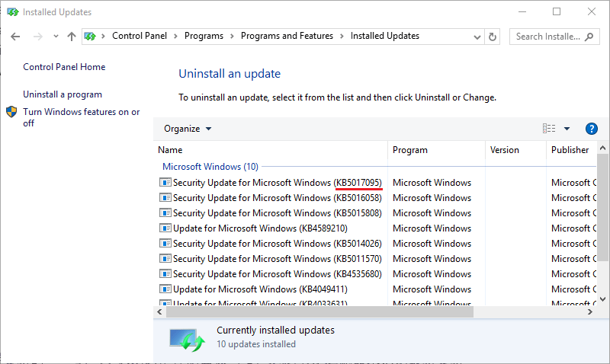Open the address bar history dropdown
610x364 pixels.
[x=477, y=37]
